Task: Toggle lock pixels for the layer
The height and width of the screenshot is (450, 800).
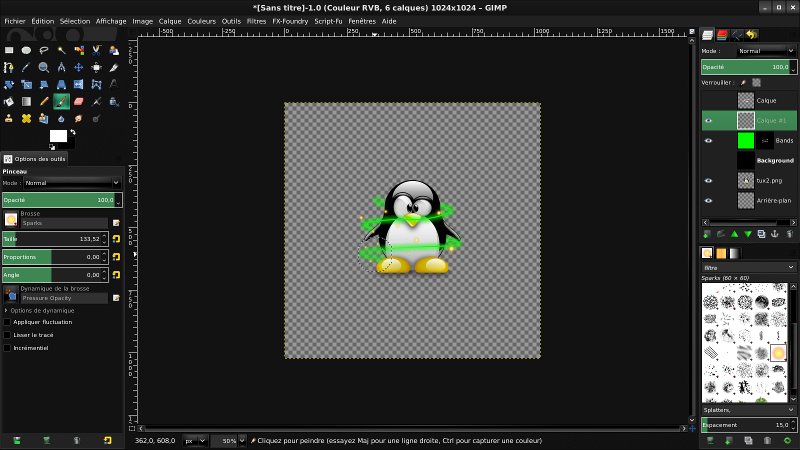Action: (x=743, y=83)
